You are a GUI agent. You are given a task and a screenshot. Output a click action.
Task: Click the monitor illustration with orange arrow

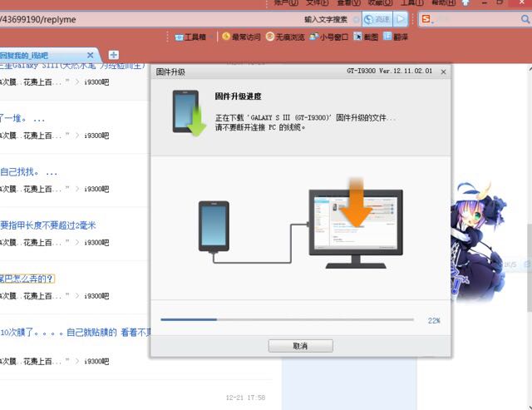coord(356,224)
